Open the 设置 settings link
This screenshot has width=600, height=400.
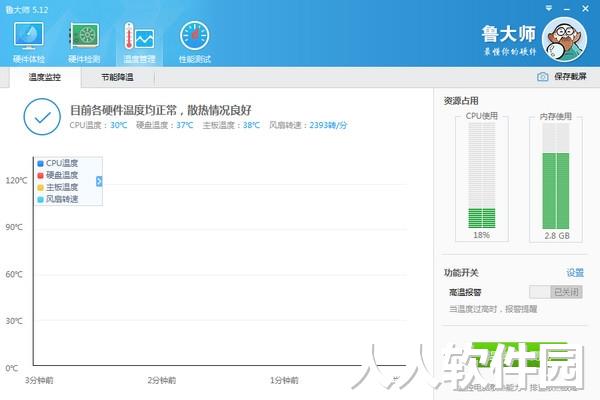(575, 273)
